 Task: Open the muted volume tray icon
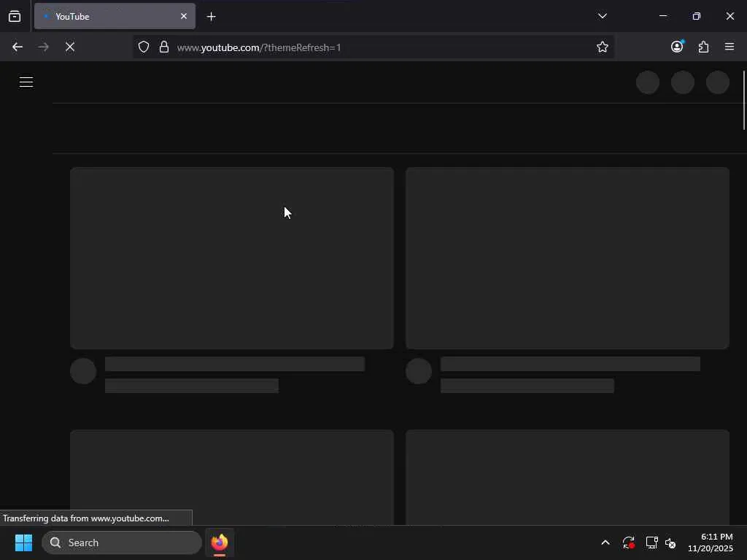point(670,542)
